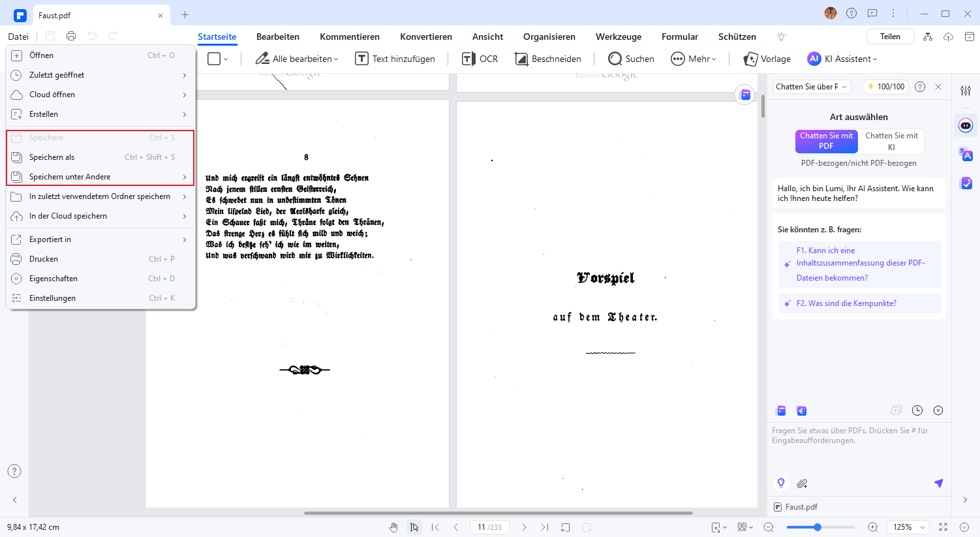Click the zoom in plus icon
This screenshot has width=980, height=537.
pyautogui.click(x=873, y=527)
